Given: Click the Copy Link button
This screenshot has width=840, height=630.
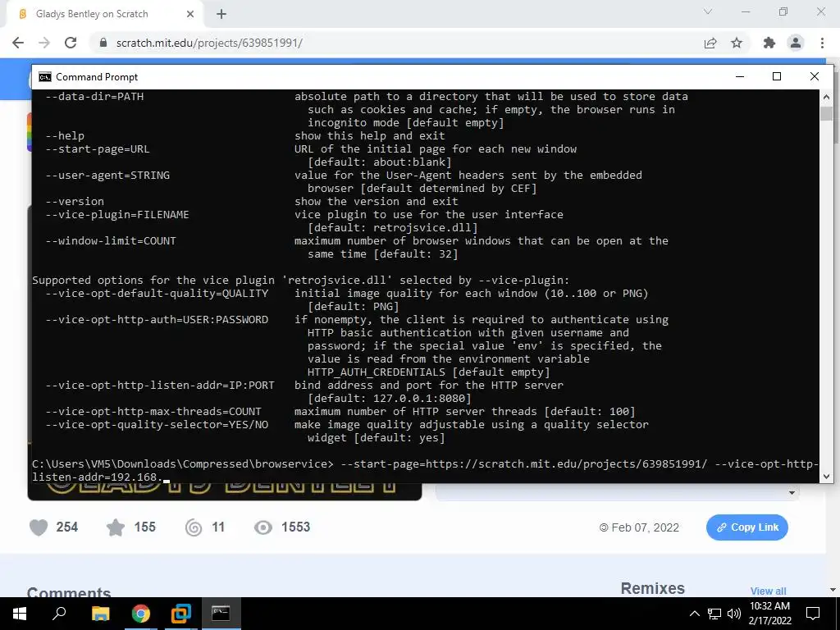Looking at the screenshot, I should pos(746,527).
